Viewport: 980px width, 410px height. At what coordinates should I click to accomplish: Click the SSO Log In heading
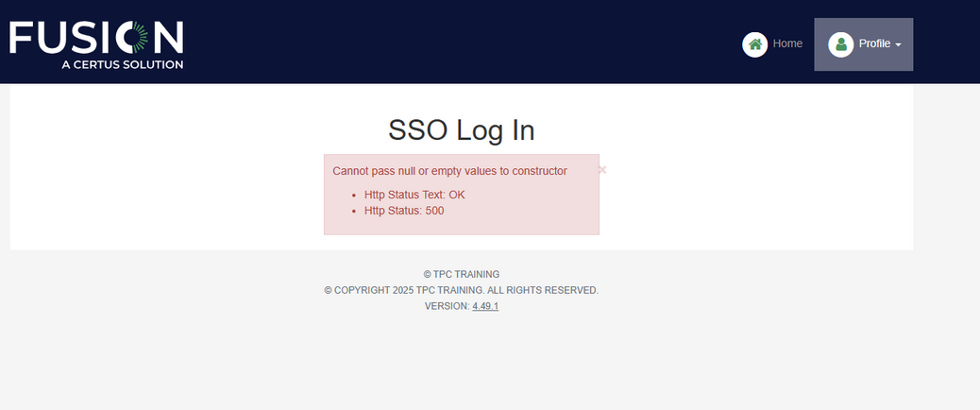(461, 130)
